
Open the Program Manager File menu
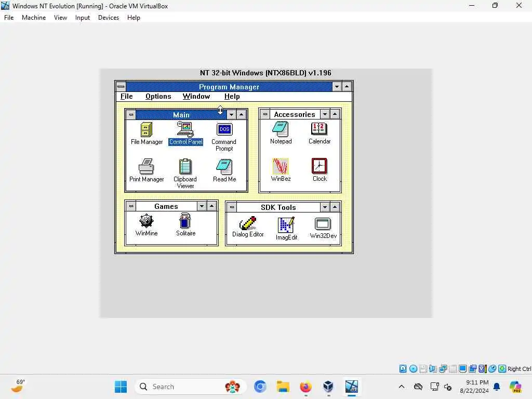(127, 96)
